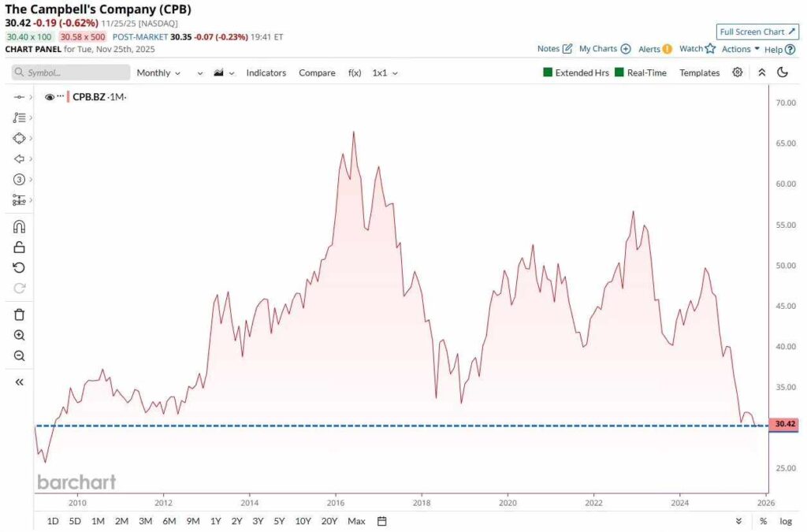807x532 pixels.
Task: Click the unlock drawings padlock icon
Action: tap(20, 247)
